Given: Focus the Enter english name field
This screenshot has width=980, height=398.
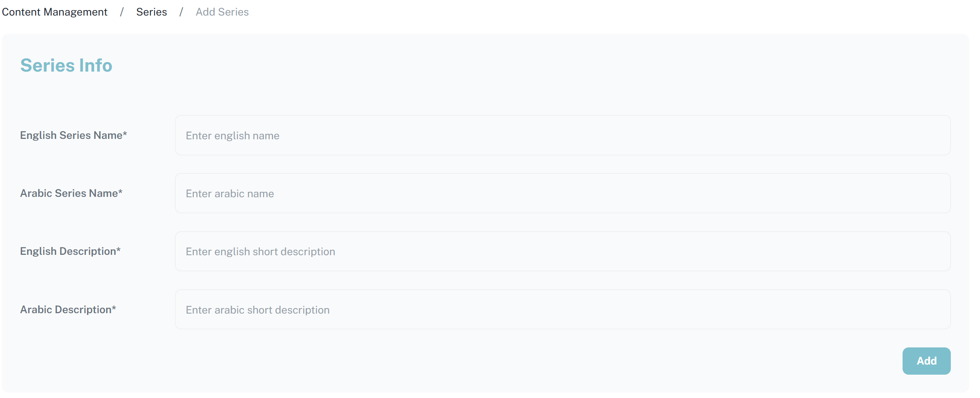Looking at the screenshot, I should 562,135.
